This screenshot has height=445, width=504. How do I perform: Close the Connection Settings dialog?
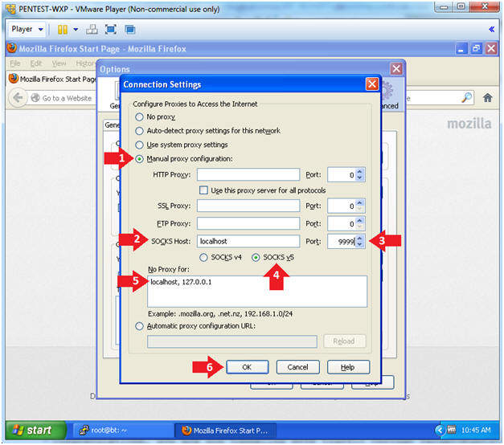pos(372,84)
